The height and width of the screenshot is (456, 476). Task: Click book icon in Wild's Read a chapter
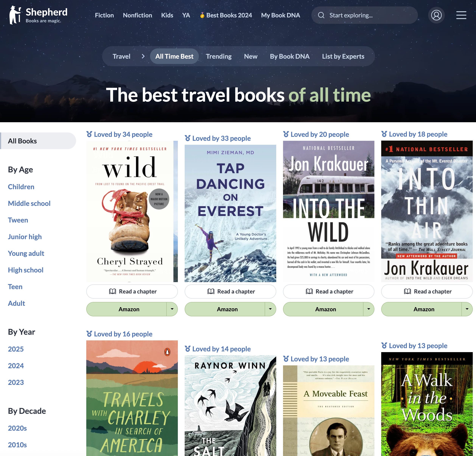point(112,291)
